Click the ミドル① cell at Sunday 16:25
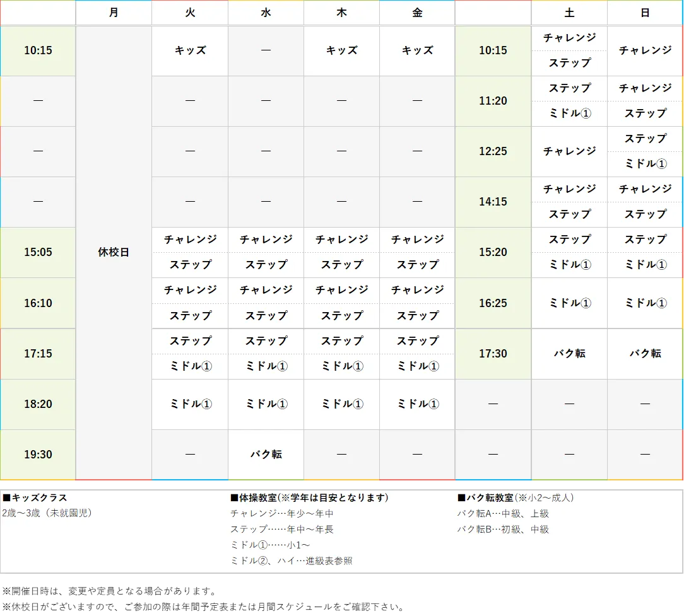This screenshot has height=616, width=684. [645, 303]
